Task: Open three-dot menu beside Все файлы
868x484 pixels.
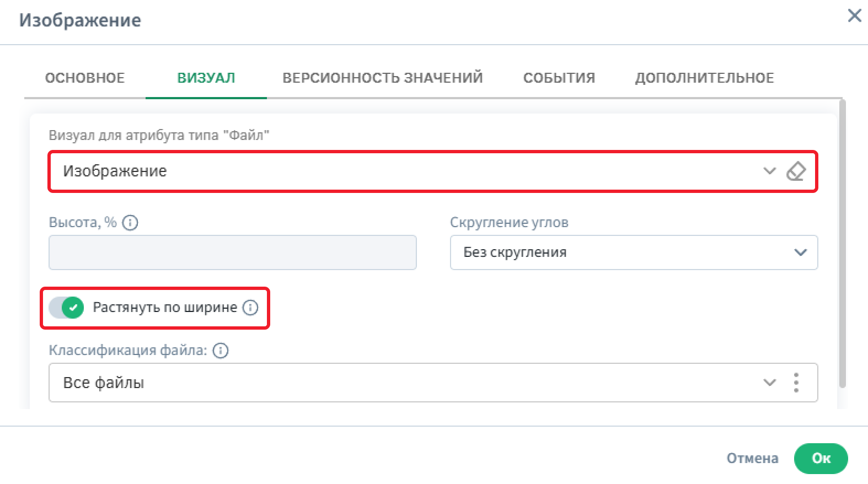Action: (796, 383)
